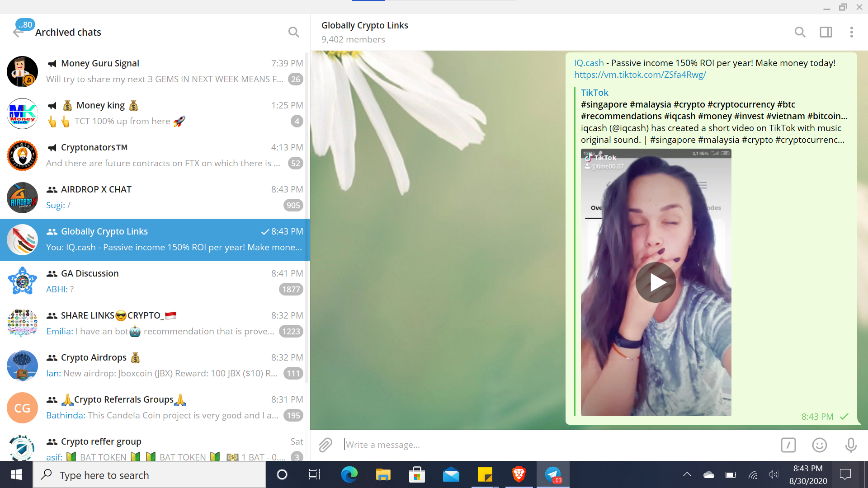
Task: Open Microsoft Store from taskbar
Action: tap(417, 474)
